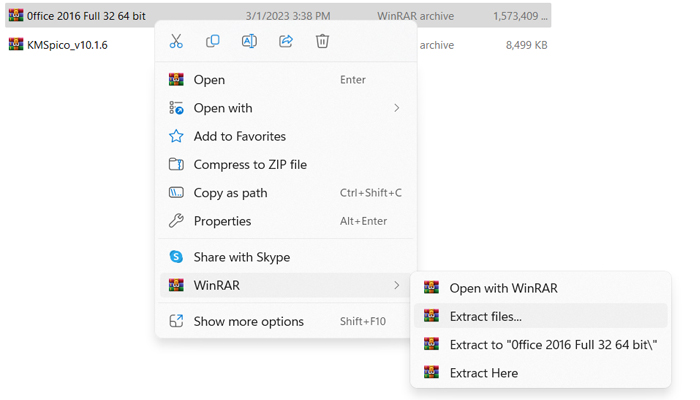Click Open with WinRAR
Screen dimensions: 700x400
pyautogui.click(x=503, y=288)
